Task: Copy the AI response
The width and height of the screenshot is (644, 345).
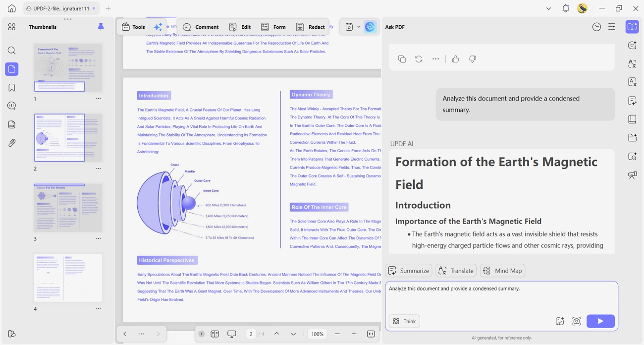Action: [402, 59]
